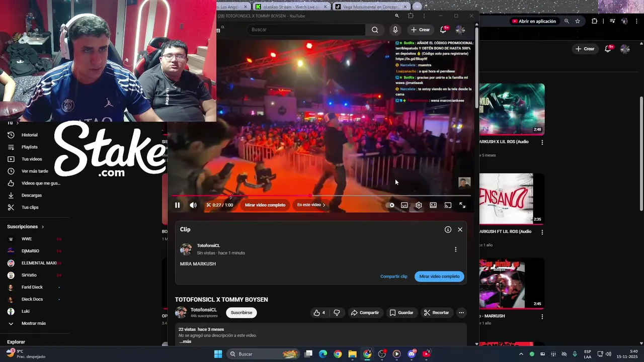644x362 pixels.
Task: Open a new browser tab plus button
Action: pyautogui.click(x=417, y=7)
